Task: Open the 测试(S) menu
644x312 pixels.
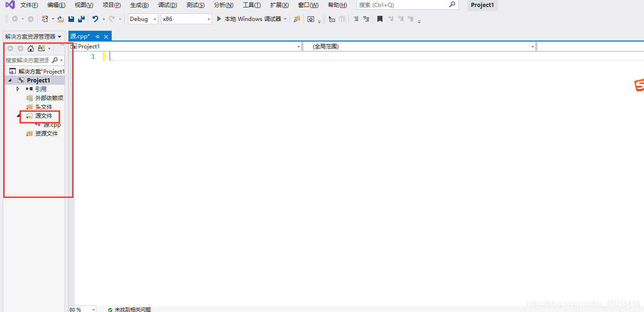Action: [x=195, y=5]
